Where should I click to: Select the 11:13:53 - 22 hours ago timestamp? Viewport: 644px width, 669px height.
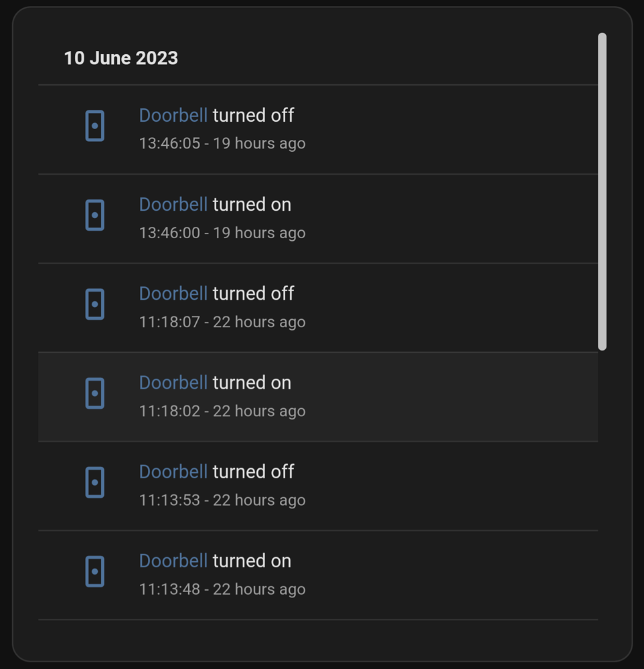[x=222, y=500]
